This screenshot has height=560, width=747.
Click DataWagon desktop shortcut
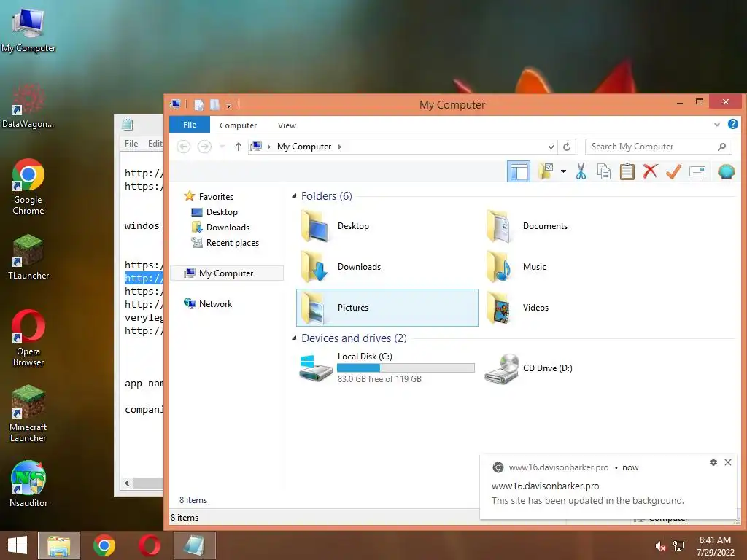[x=28, y=106]
